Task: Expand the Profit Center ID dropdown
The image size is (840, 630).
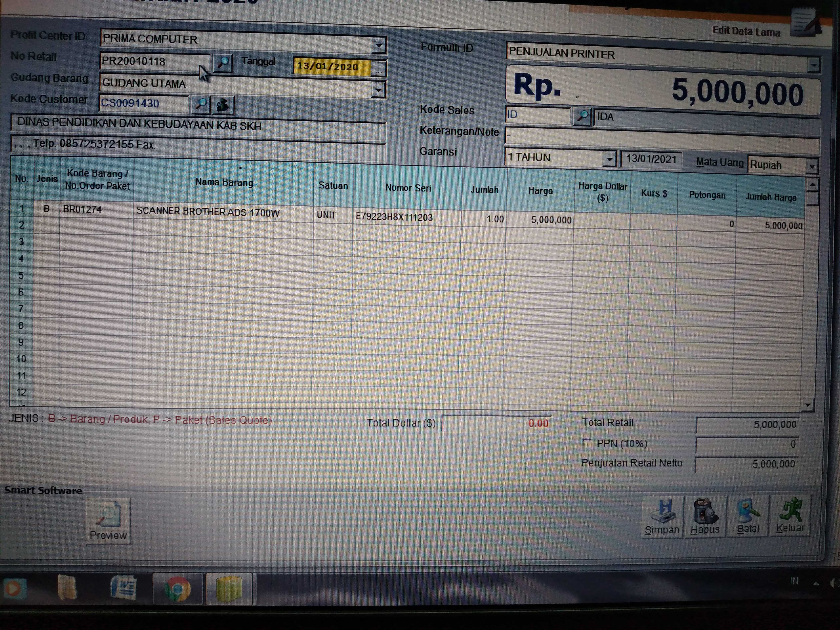Action: [x=379, y=46]
